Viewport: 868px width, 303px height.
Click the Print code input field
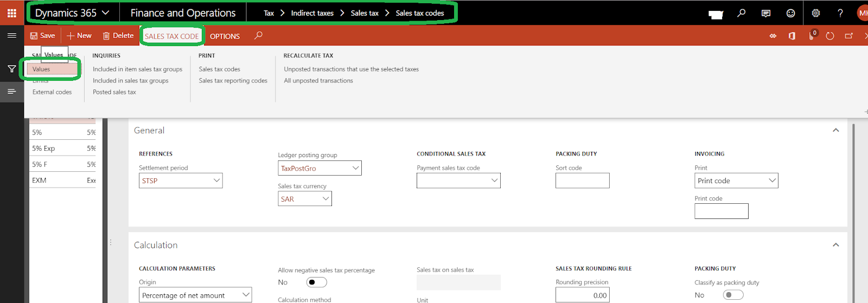coord(721,211)
